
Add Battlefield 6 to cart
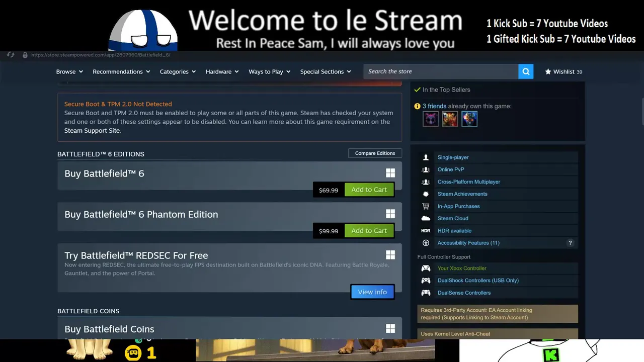point(369,190)
